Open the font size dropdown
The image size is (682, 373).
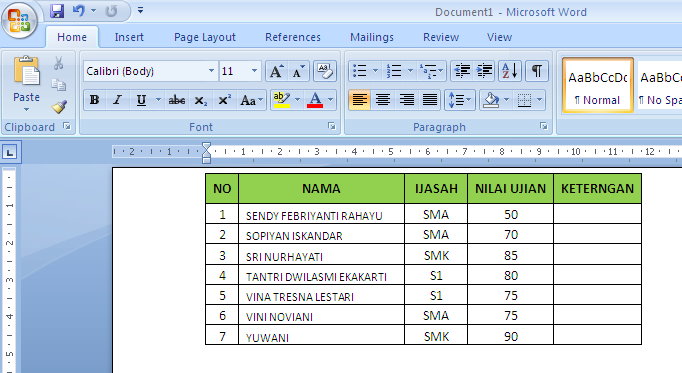coord(254,71)
